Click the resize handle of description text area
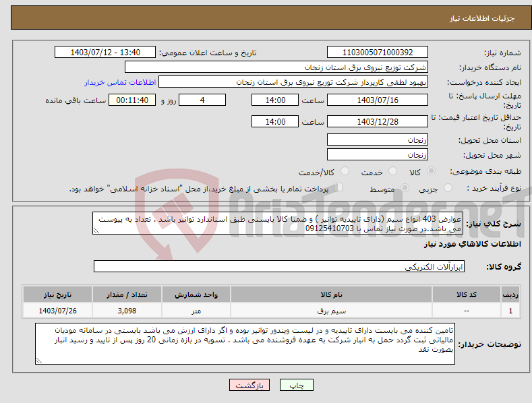The height and width of the screenshot is (403, 532). pos(96,231)
